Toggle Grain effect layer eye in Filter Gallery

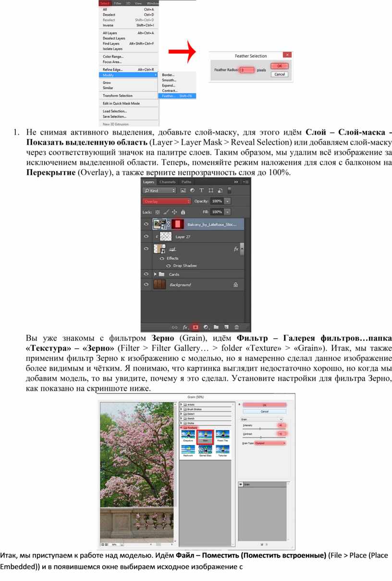tap(241, 485)
